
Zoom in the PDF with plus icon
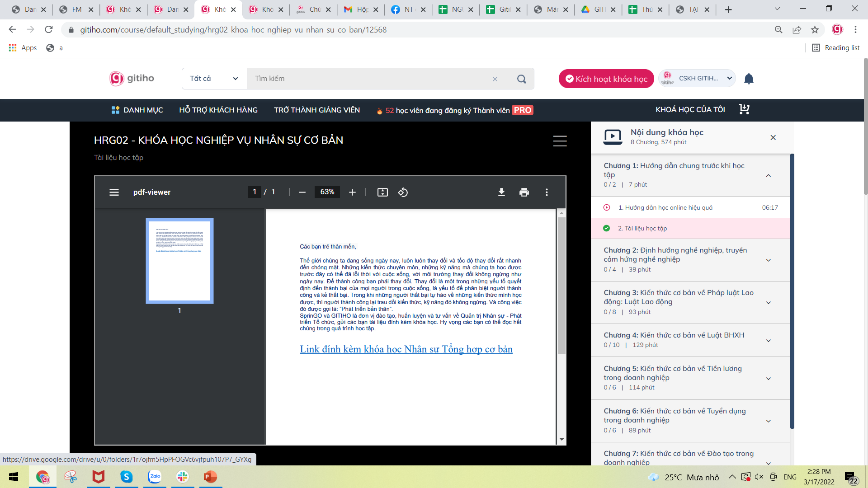352,192
